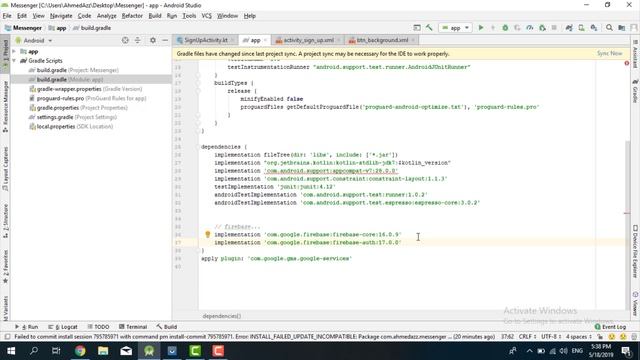This screenshot has width=640, height=360.
Task: Select settings.gradle in project tree
Action: [73, 117]
